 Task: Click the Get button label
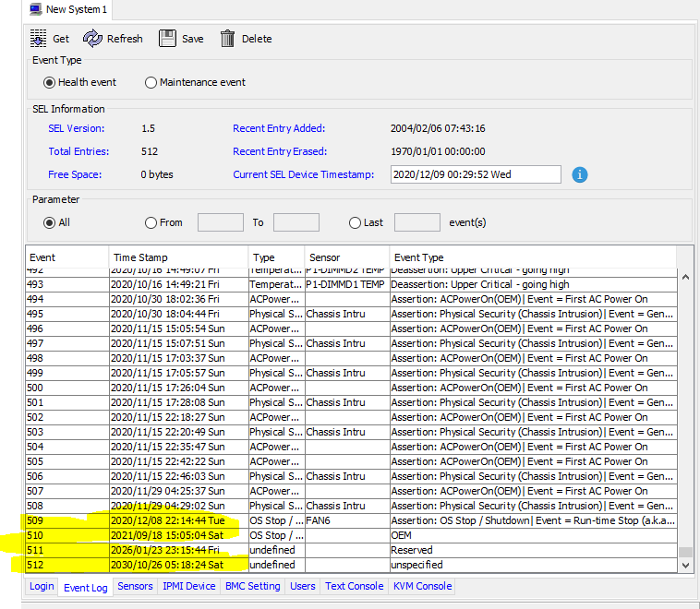[x=61, y=39]
